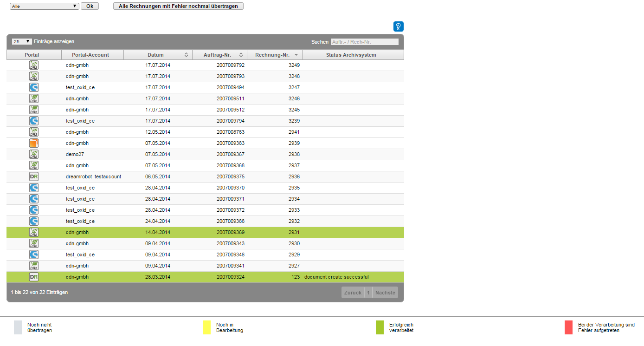
Task: Click the portal icon for invoice 3245
Action: [34, 110]
